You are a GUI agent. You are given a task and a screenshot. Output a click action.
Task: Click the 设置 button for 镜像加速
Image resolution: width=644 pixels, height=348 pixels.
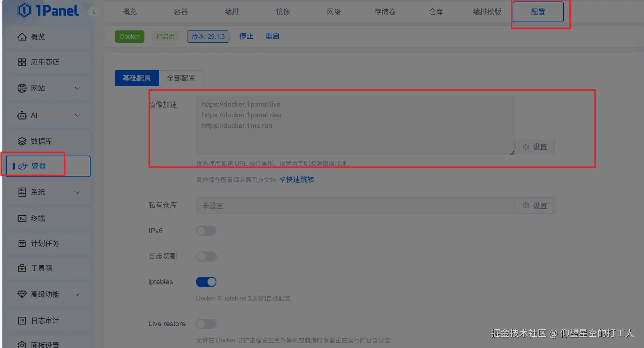pos(535,147)
